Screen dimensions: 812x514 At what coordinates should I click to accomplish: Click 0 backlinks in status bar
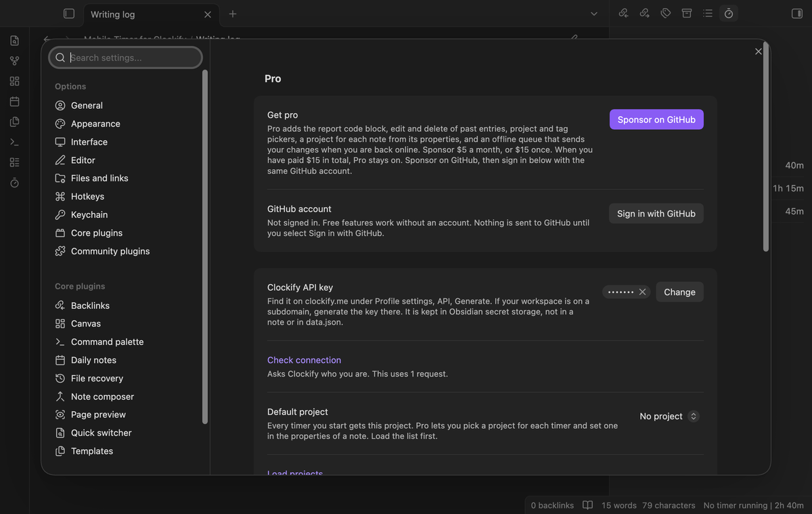click(x=552, y=505)
